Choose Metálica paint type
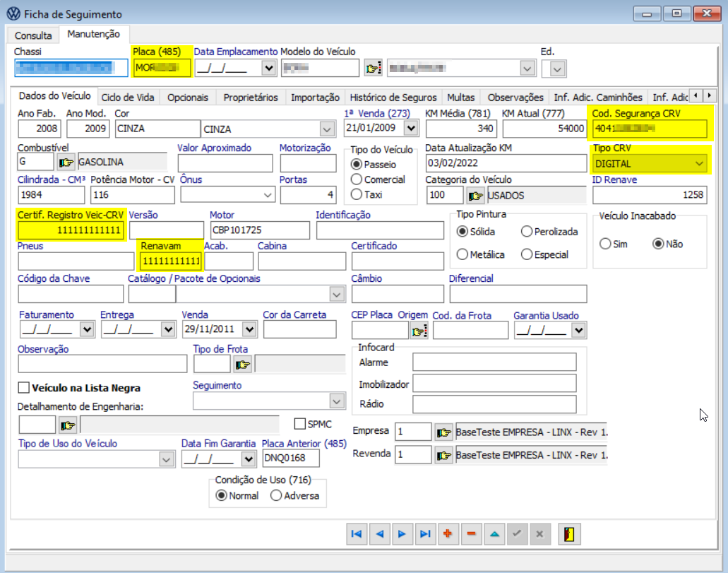728x573 pixels. (463, 254)
